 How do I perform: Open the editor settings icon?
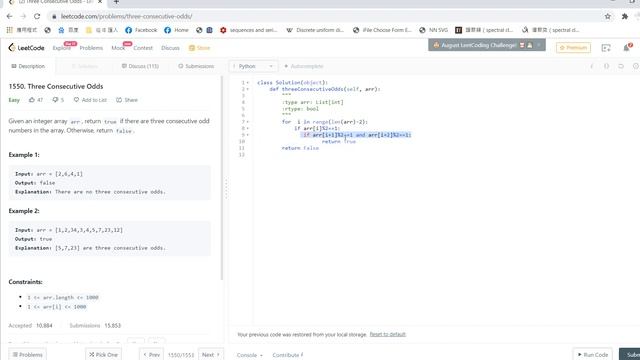(636, 66)
